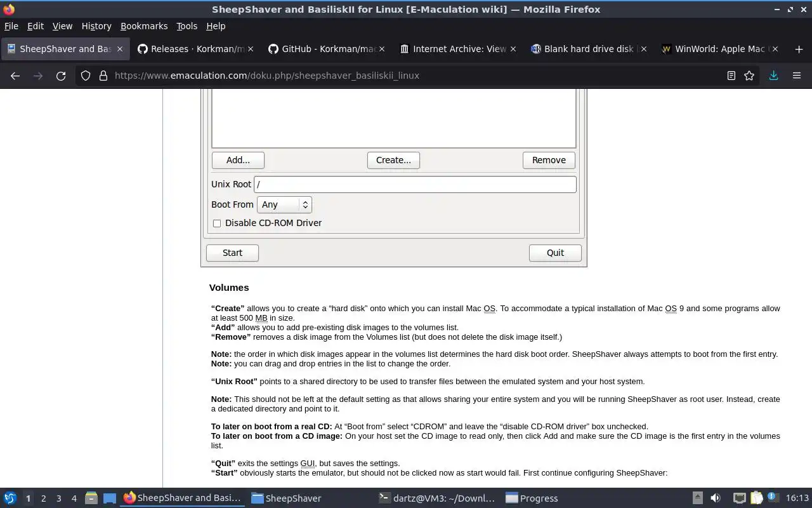Screen dimensions: 812x508
Task: Open the update notifier tray icon
Action: (773, 497)
